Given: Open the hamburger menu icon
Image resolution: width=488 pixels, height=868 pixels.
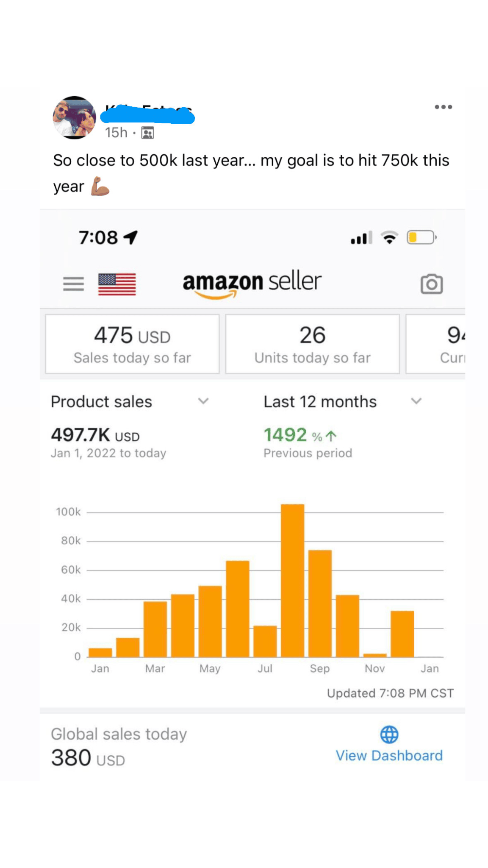Looking at the screenshot, I should tap(73, 284).
